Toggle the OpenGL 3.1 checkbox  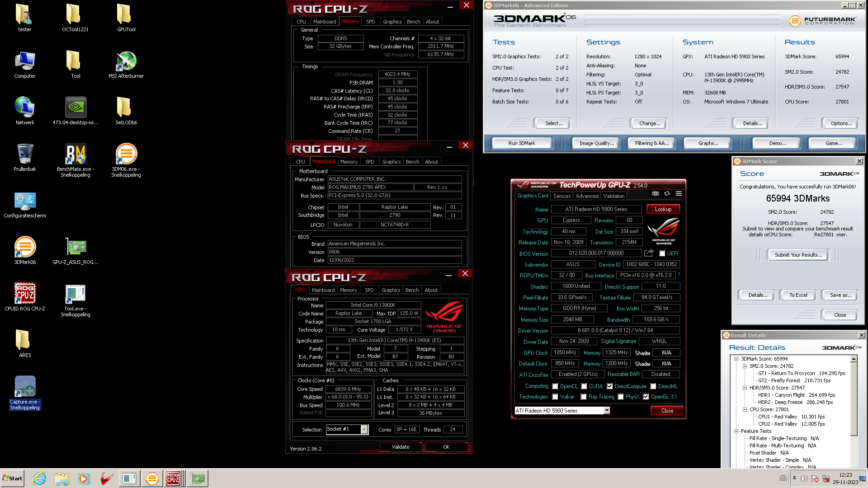646,397
